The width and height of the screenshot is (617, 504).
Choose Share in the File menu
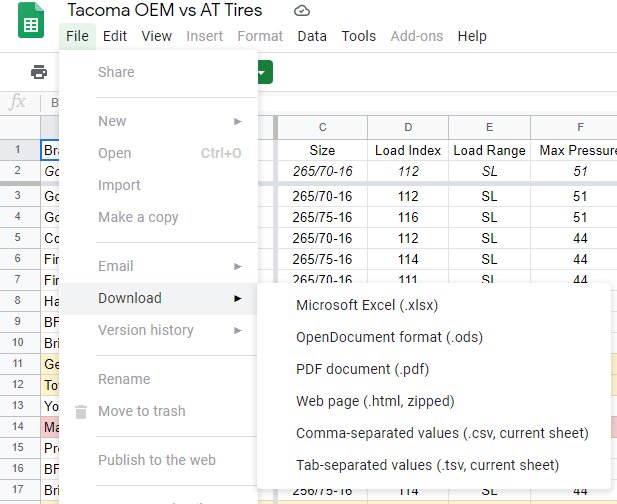point(158,72)
